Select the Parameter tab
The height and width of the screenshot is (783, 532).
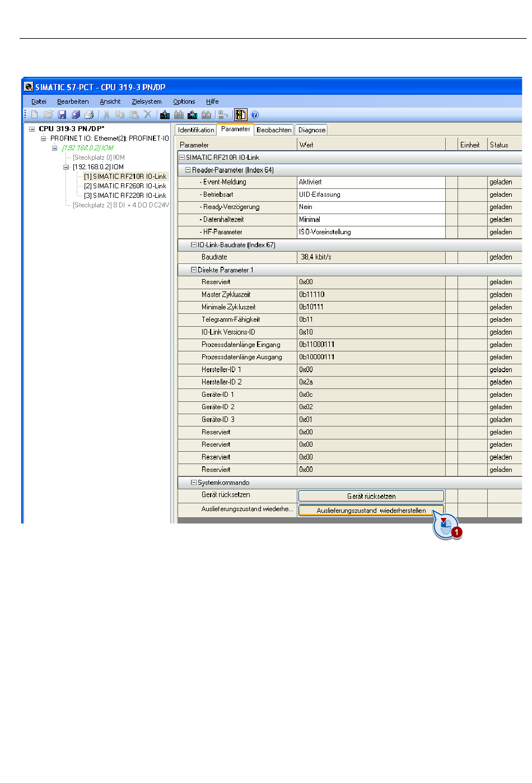click(x=235, y=129)
